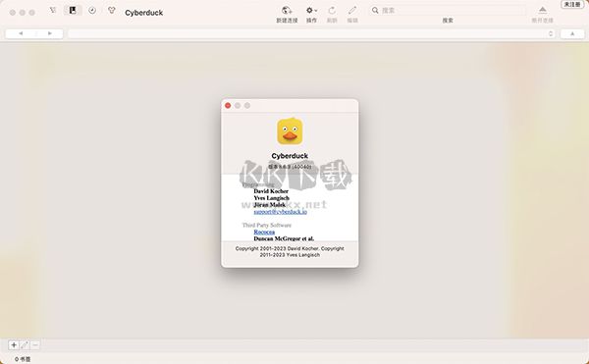The width and height of the screenshot is (589, 364).
Task: Open the Bonjour bookmarks view
Action: [112, 11]
